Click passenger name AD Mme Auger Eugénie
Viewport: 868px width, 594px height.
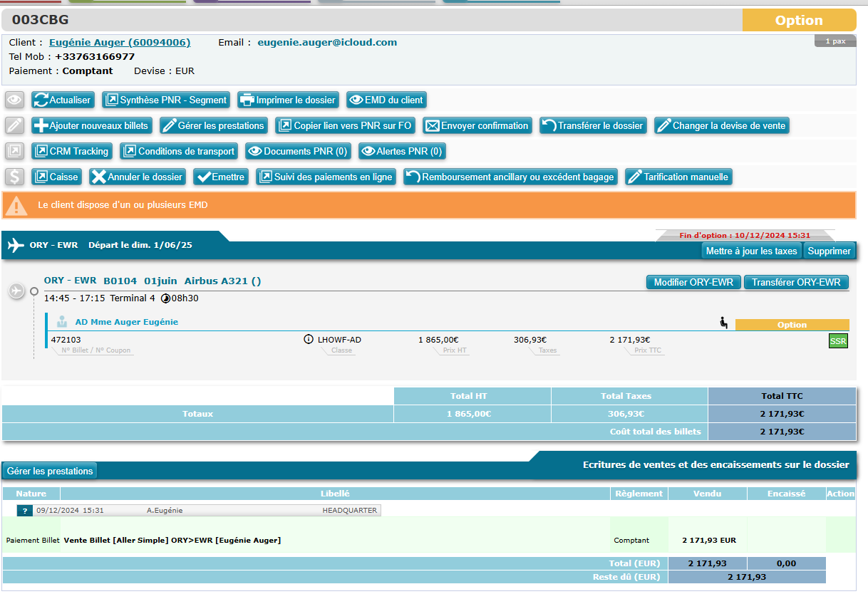click(127, 322)
